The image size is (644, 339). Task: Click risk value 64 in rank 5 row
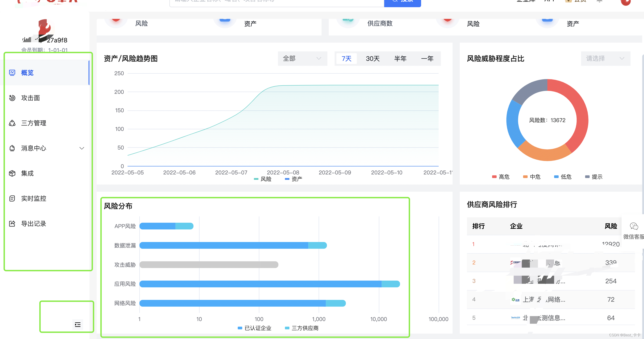coord(611,318)
